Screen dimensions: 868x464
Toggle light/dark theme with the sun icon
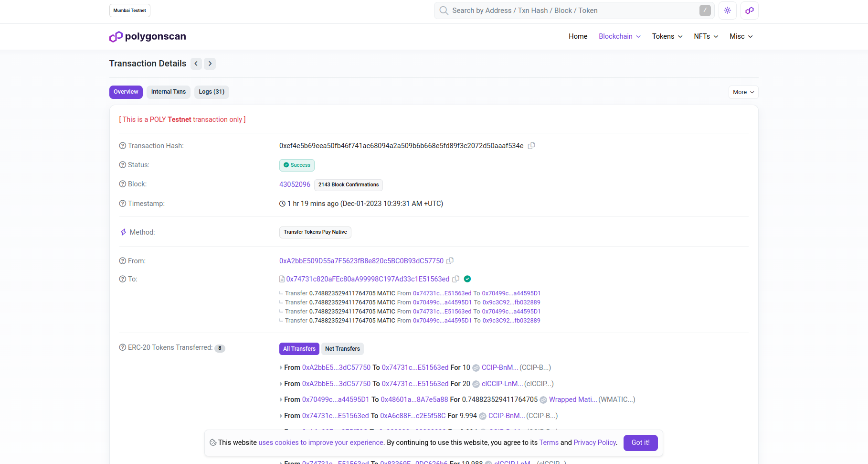tap(727, 10)
